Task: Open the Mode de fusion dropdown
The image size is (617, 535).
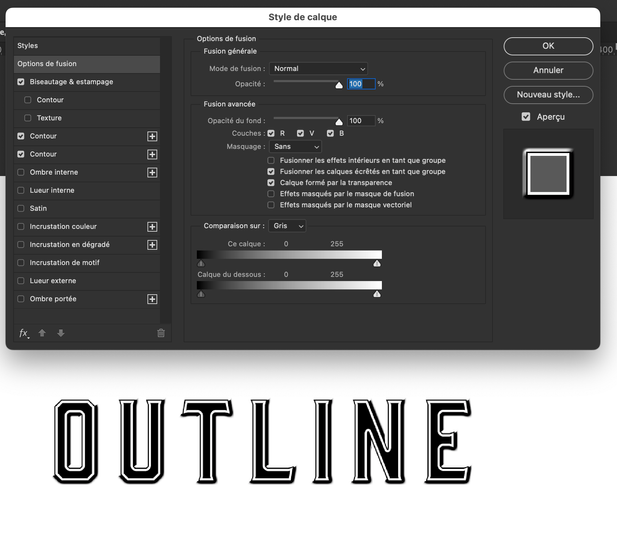Action: coord(318,68)
